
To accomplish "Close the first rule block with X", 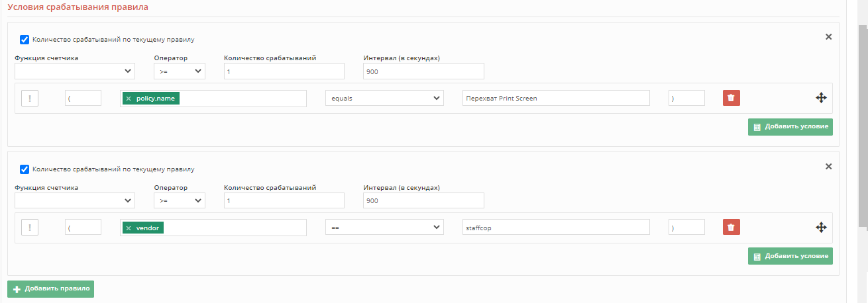I will click(828, 37).
